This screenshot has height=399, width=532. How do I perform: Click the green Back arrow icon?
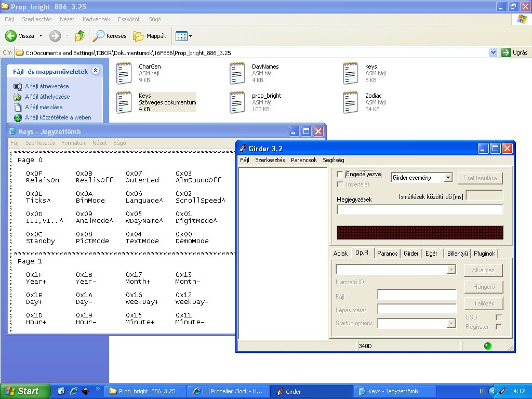click(x=10, y=36)
